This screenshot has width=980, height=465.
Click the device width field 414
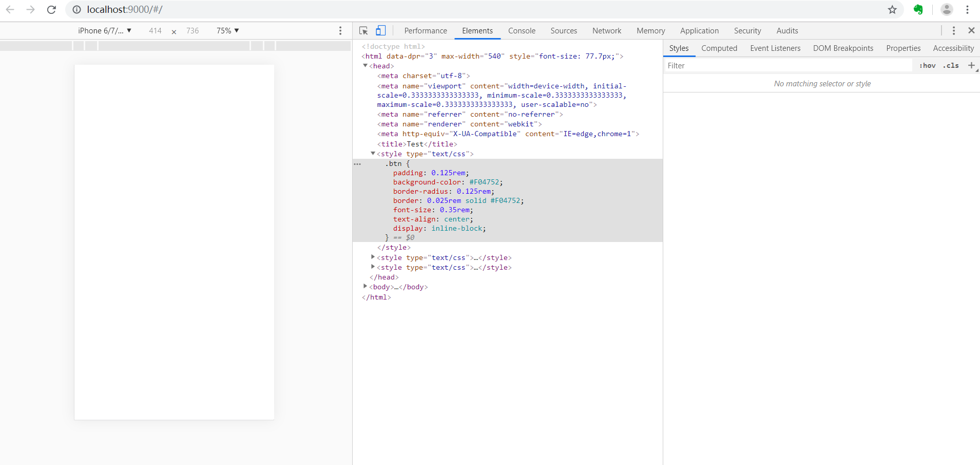(155, 31)
